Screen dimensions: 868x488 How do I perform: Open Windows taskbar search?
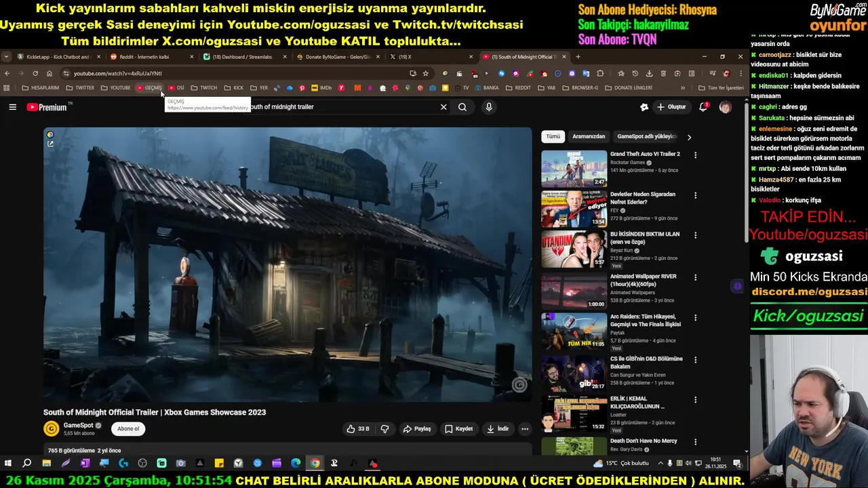(x=27, y=464)
